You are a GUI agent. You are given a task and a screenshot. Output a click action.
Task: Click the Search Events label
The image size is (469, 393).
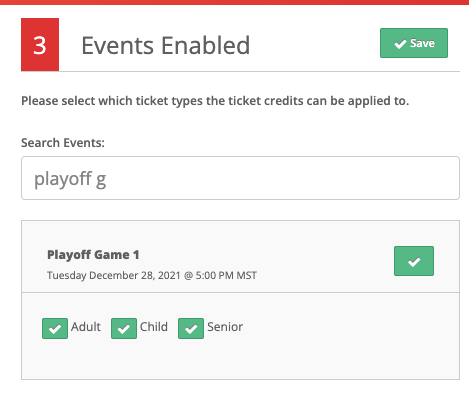click(63, 143)
